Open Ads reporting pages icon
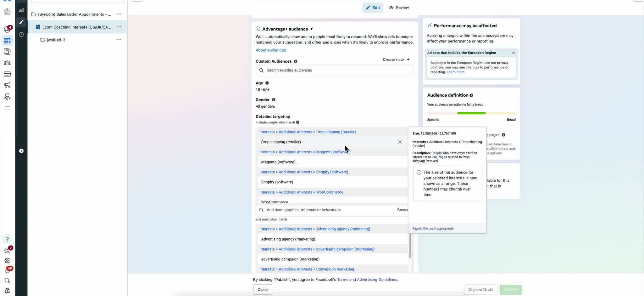Screen dimensions: 644x296 [x=7, y=52]
